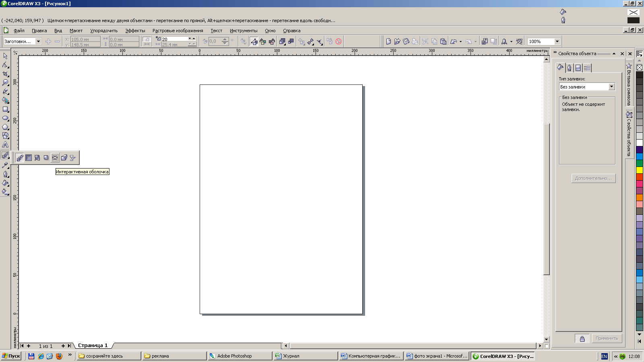Viewport: 644px width, 362px height.
Task: Click the Undo arrow icon
Action: pos(454,41)
